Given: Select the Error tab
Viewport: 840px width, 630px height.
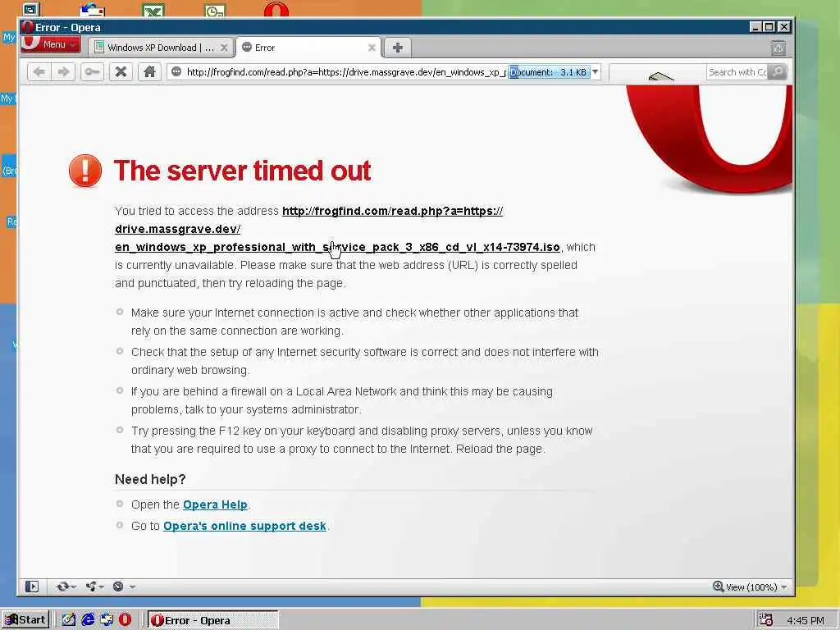Looking at the screenshot, I should coord(308,48).
